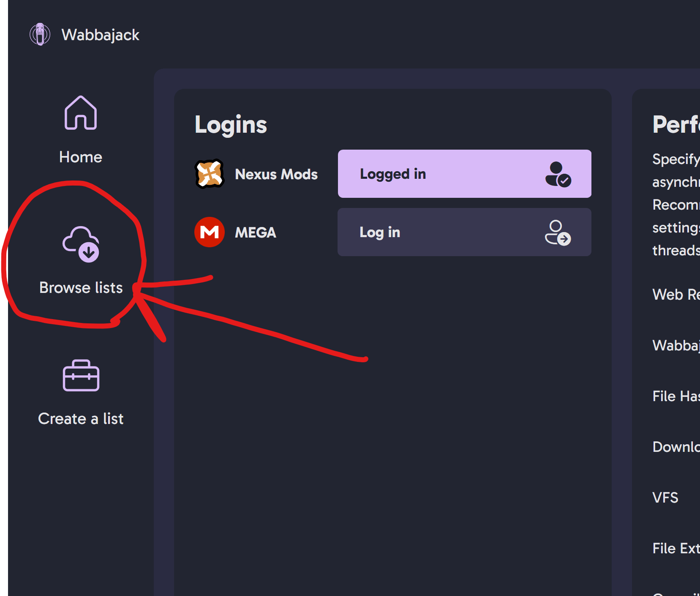700x596 pixels.
Task: Click the Wabbajack title text
Action: click(x=100, y=35)
